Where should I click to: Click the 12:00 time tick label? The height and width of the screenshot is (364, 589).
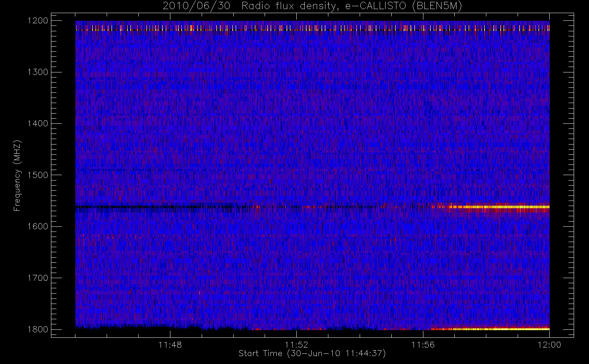point(549,345)
